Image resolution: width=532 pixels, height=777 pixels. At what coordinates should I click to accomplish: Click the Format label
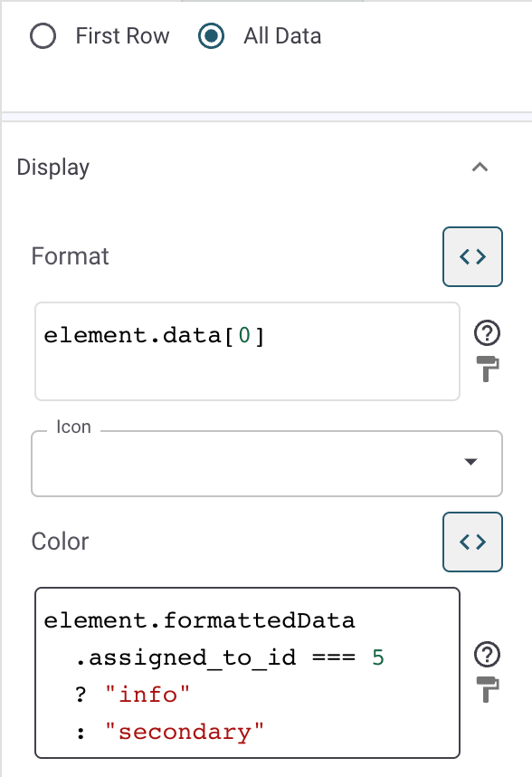pyautogui.click(x=70, y=256)
